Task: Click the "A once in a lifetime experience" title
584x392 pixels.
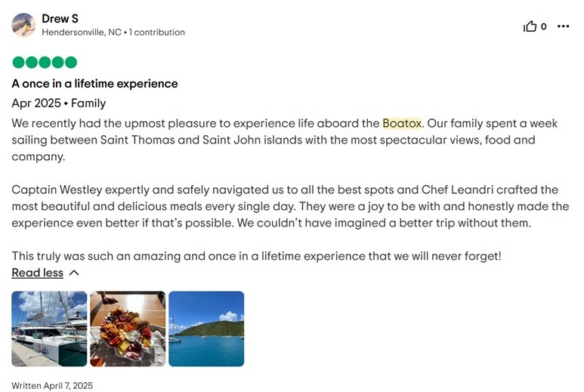Action: pos(94,84)
